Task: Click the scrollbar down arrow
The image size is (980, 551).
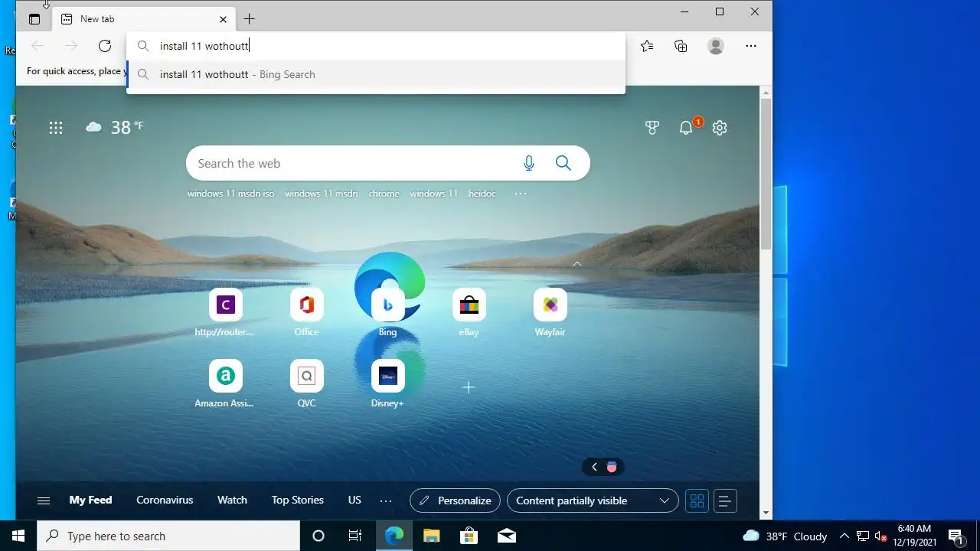Action: (766, 514)
